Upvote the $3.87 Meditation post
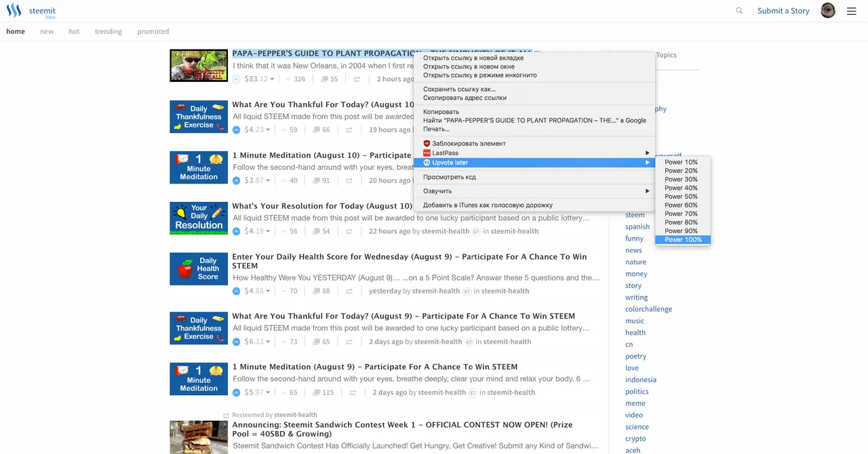This screenshot has height=454, width=868. tap(237, 181)
